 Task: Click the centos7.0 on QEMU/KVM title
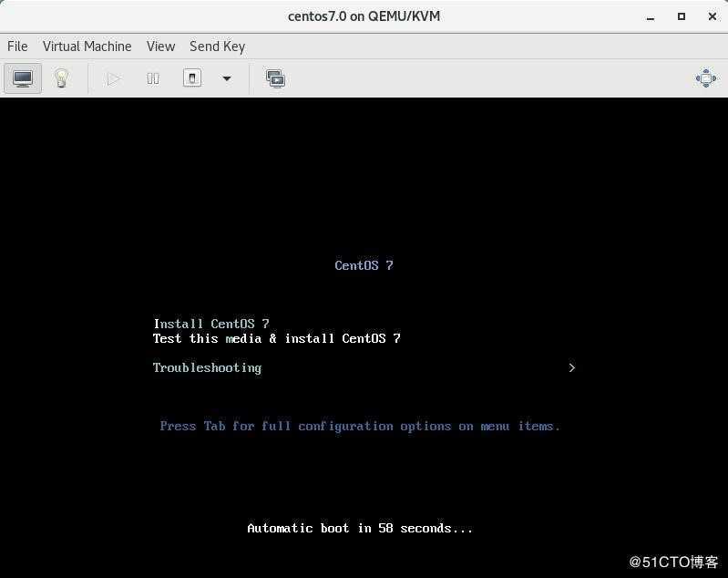pos(364,16)
